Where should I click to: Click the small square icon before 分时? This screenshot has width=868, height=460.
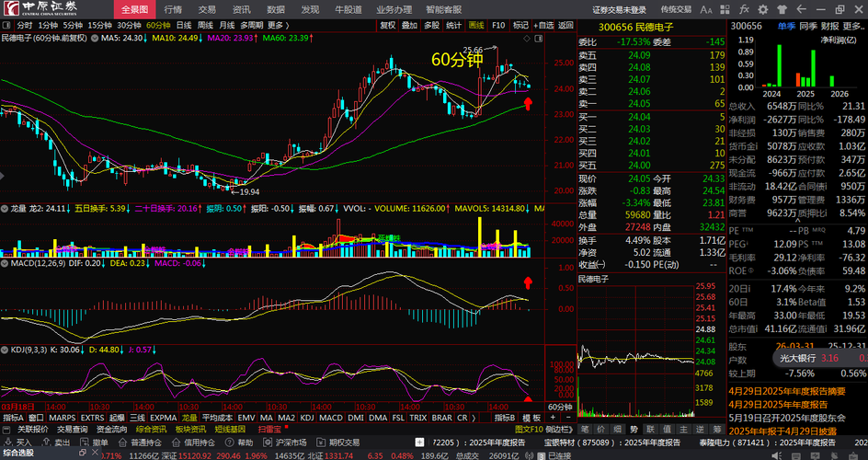click(7, 26)
